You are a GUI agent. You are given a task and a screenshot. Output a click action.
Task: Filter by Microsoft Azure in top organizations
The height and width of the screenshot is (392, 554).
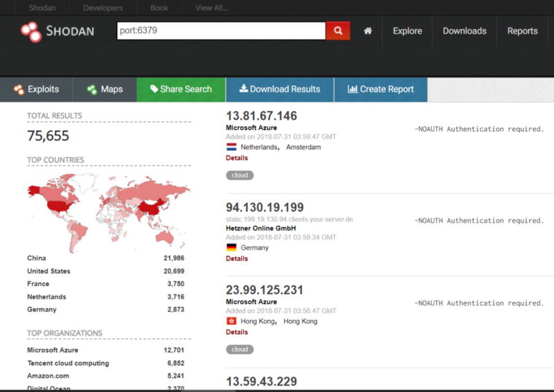click(53, 350)
